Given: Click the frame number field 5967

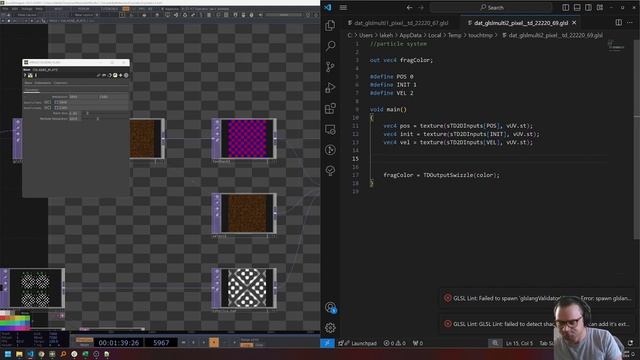Looking at the screenshot, I should point(161,343).
